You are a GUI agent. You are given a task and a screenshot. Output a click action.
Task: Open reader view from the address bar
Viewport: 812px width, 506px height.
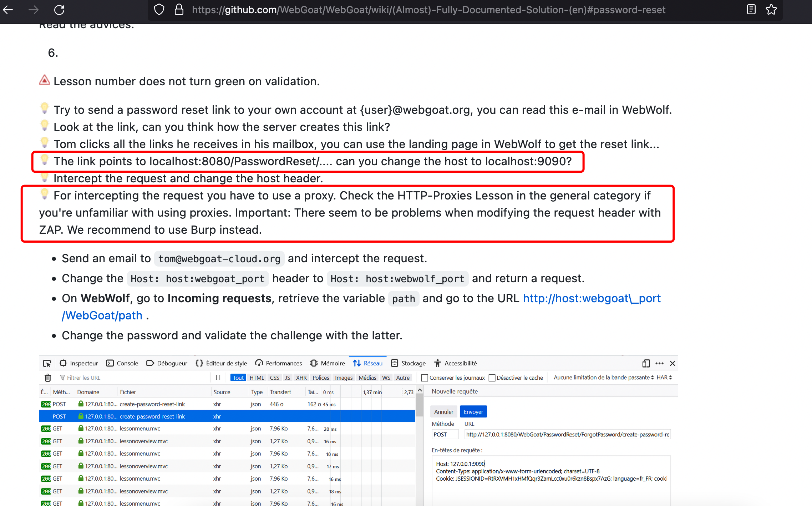751,10
